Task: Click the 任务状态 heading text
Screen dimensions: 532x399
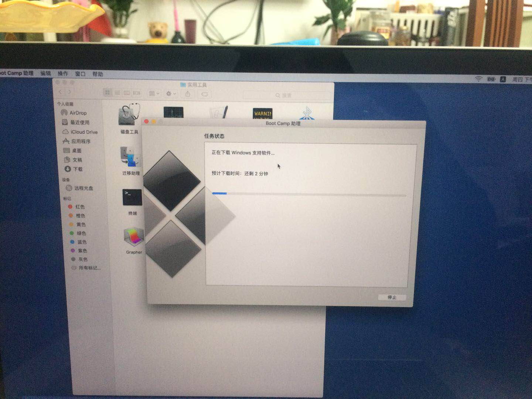Action: [214, 136]
